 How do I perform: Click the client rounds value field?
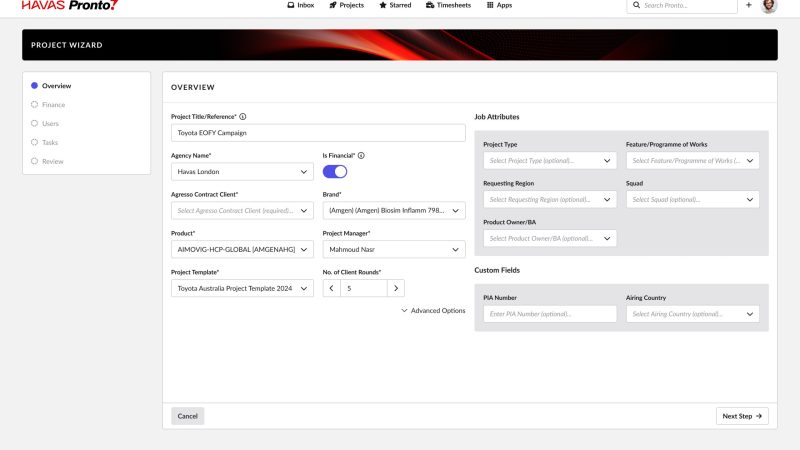coord(364,288)
